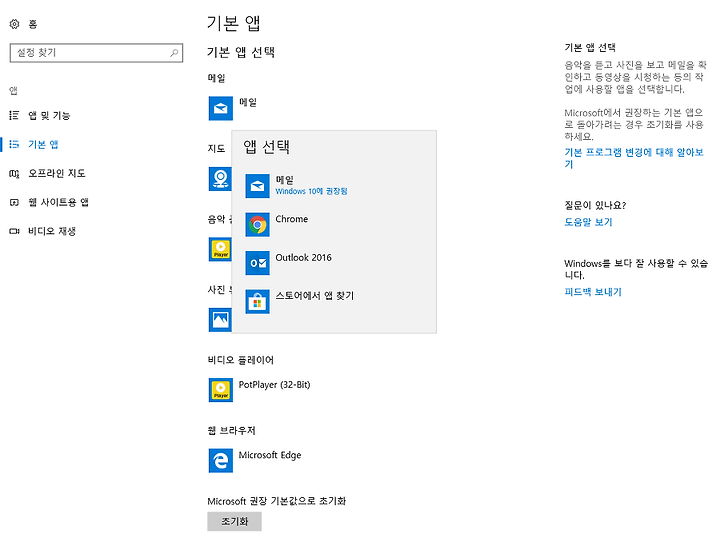Open 도움말 보기 help link
720x542 pixels.
click(x=588, y=222)
